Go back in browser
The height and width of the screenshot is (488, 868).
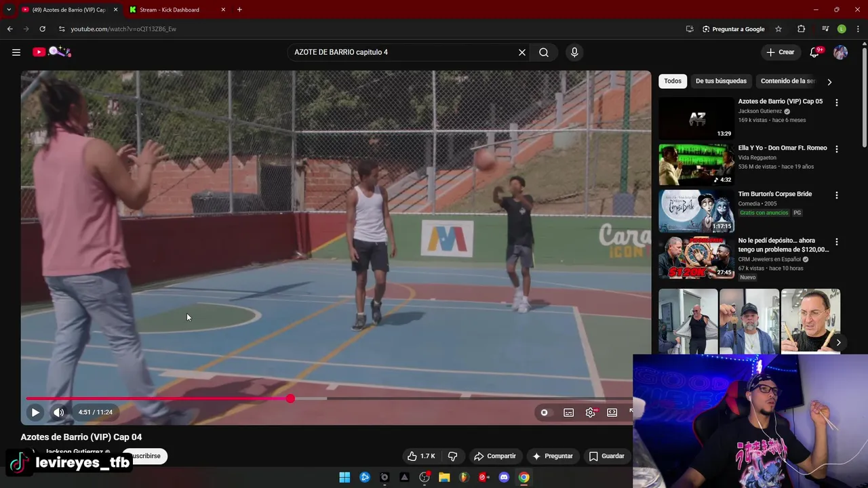(x=9, y=29)
